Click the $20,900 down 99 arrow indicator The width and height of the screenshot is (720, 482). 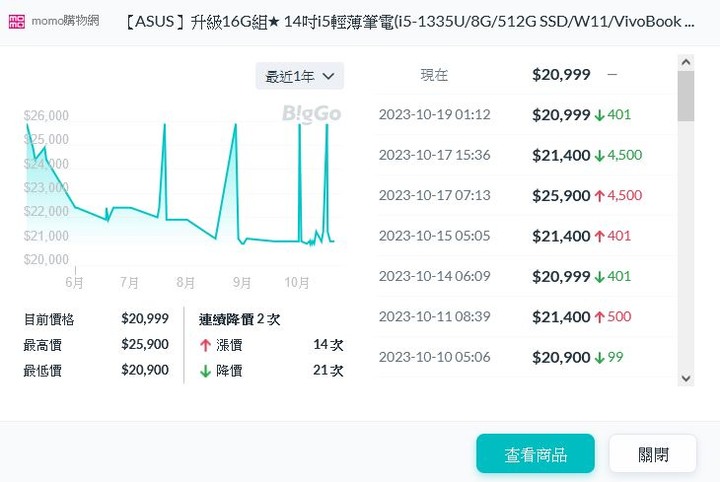[599, 358]
